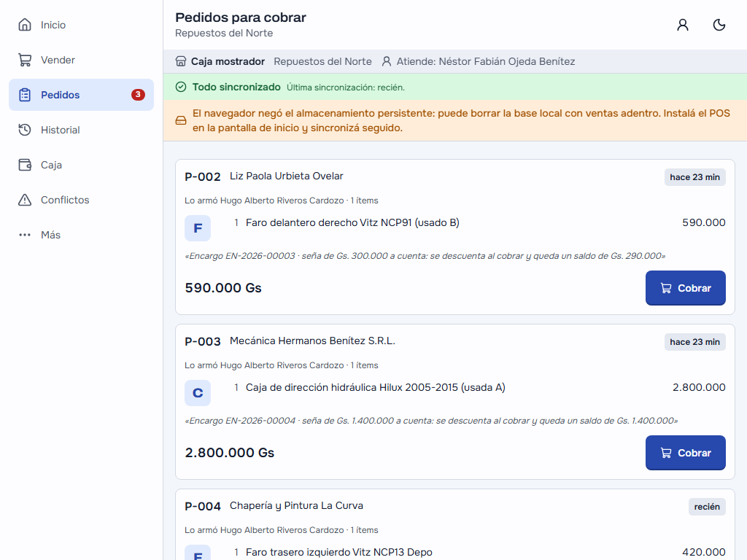Click the Encargo EN-2026-00003 note
Screen dimensions: 747x560
pyautogui.click(x=425, y=256)
